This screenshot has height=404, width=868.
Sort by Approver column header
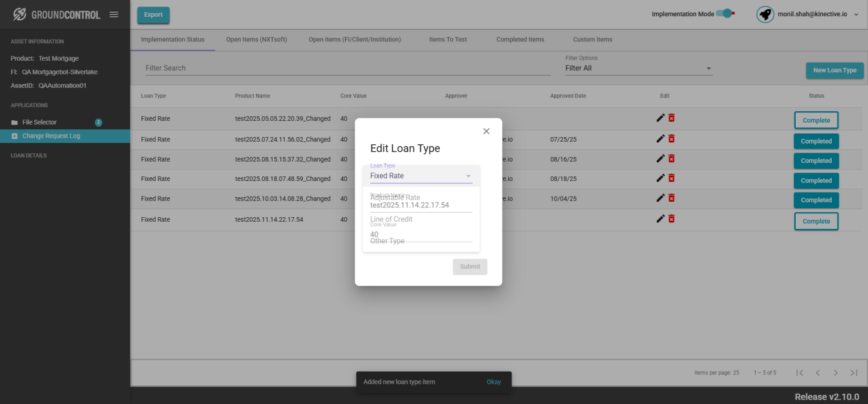point(456,96)
